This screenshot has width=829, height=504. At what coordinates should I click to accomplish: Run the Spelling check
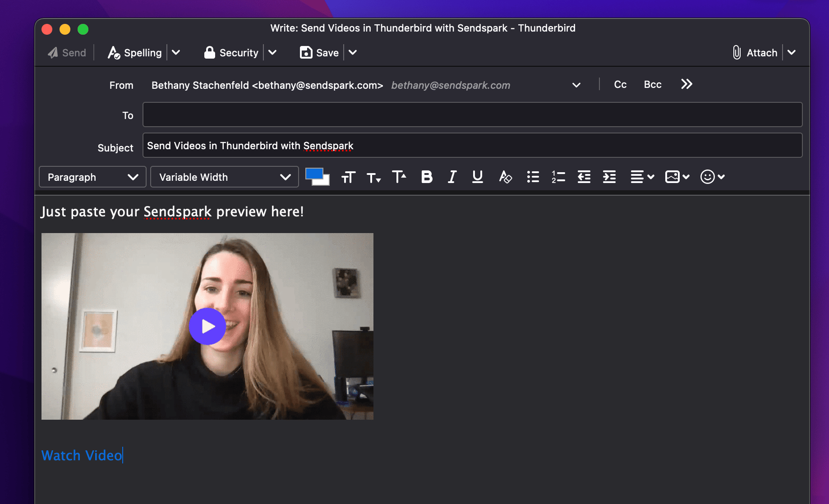point(134,53)
